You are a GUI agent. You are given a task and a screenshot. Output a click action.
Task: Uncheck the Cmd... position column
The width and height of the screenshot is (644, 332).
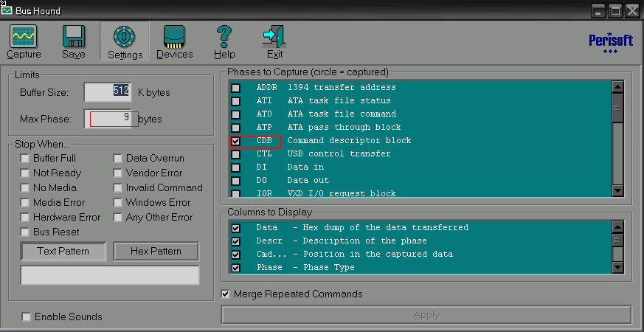[x=236, y=255]
